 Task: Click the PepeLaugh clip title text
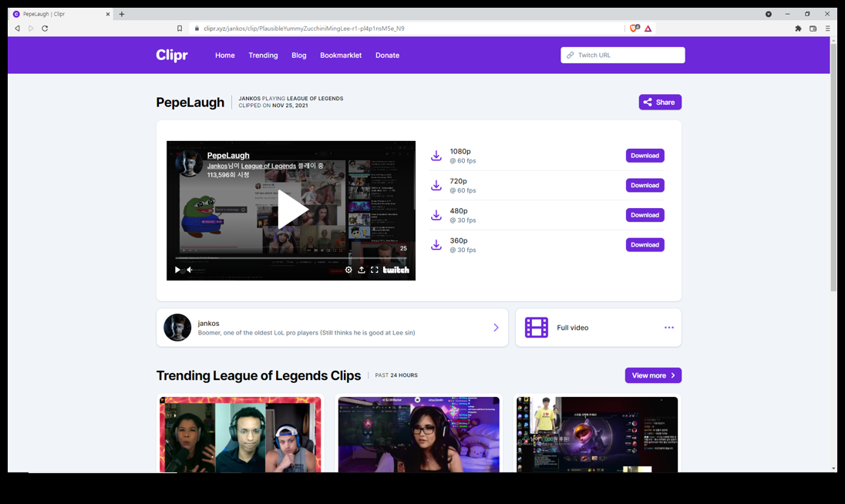click(190, 102)
